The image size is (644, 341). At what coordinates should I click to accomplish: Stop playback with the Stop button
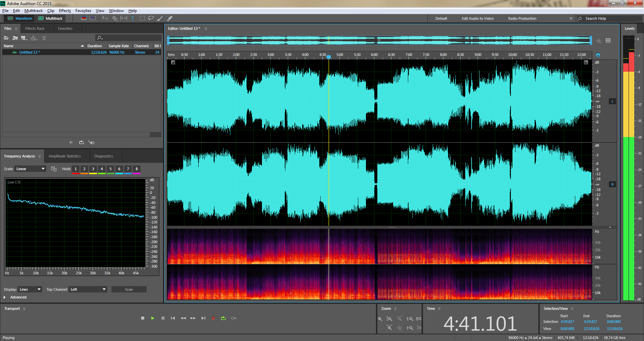click(143, 318)
